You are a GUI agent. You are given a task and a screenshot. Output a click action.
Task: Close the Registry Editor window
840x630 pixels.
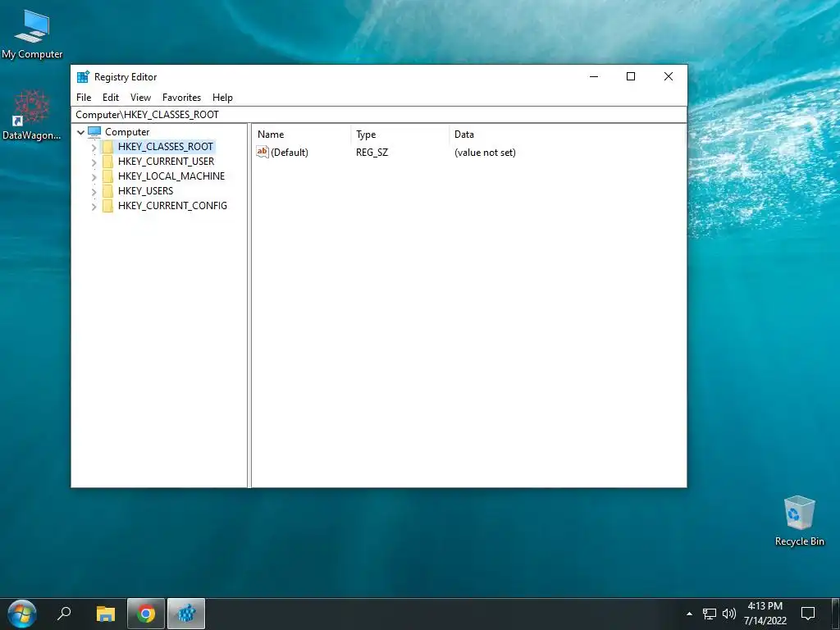(668, 76)
